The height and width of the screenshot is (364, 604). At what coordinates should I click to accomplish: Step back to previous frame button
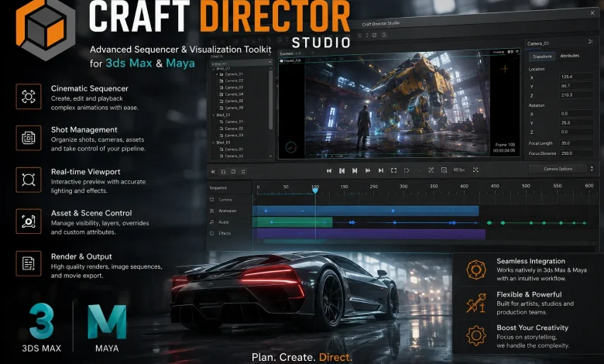point(341,170)
